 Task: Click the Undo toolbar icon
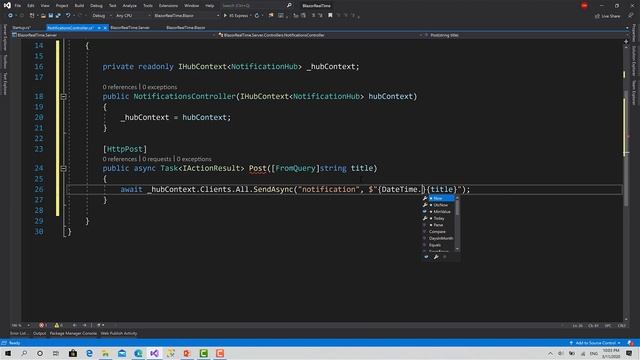68,16
